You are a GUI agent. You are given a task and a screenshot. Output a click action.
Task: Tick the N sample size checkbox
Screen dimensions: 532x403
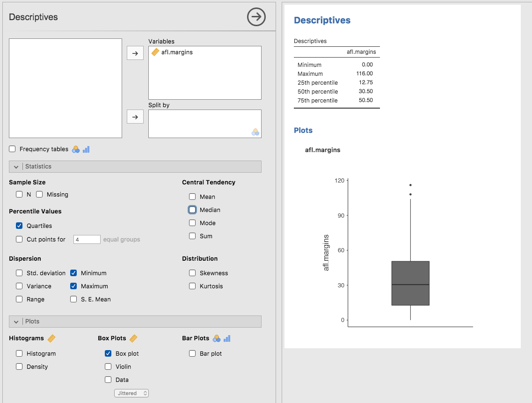coord(19,194)
